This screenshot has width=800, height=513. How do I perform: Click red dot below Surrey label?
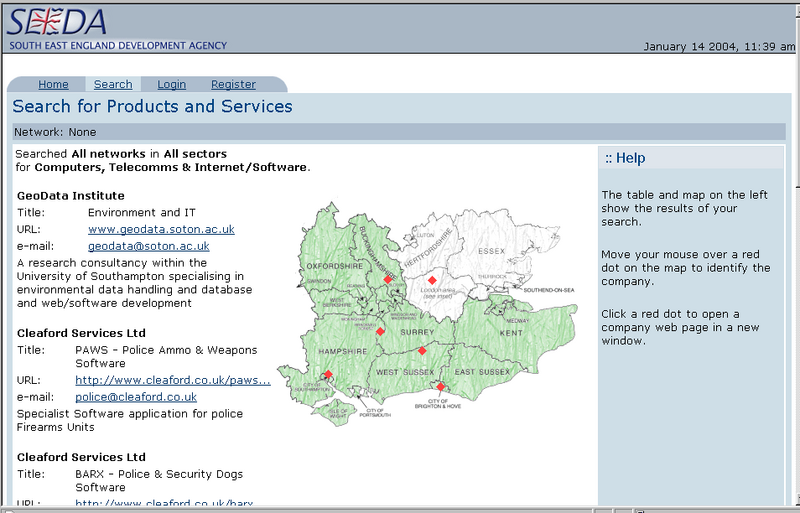tap(422, 351)
